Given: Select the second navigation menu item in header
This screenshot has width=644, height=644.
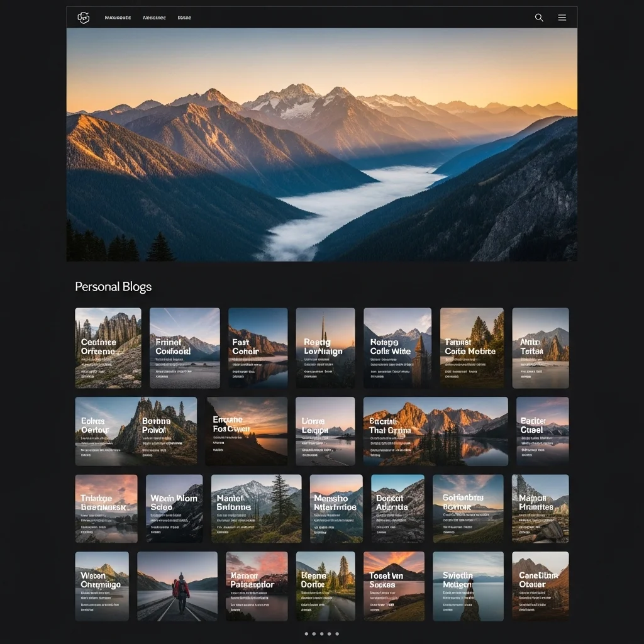Looking at the screenshot, I should [x=155, y=18].
